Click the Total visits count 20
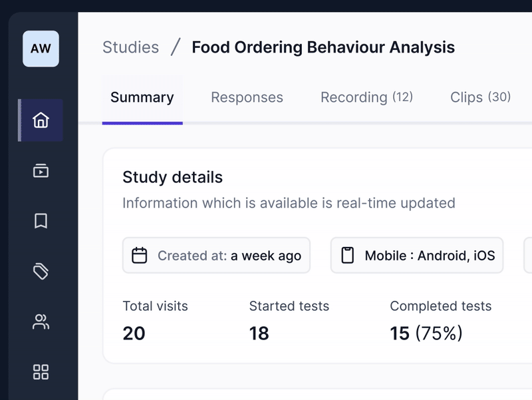Screen dimensions: 532x400 pos(134,333)
